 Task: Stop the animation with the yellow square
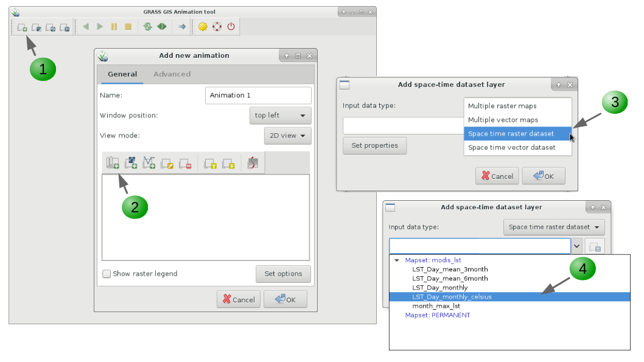(128, 27)
